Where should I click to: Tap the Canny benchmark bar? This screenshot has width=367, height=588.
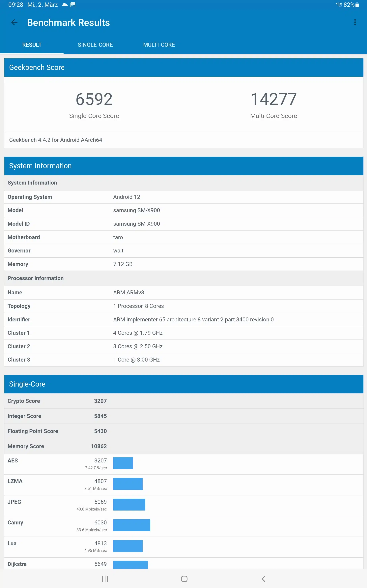131,525
